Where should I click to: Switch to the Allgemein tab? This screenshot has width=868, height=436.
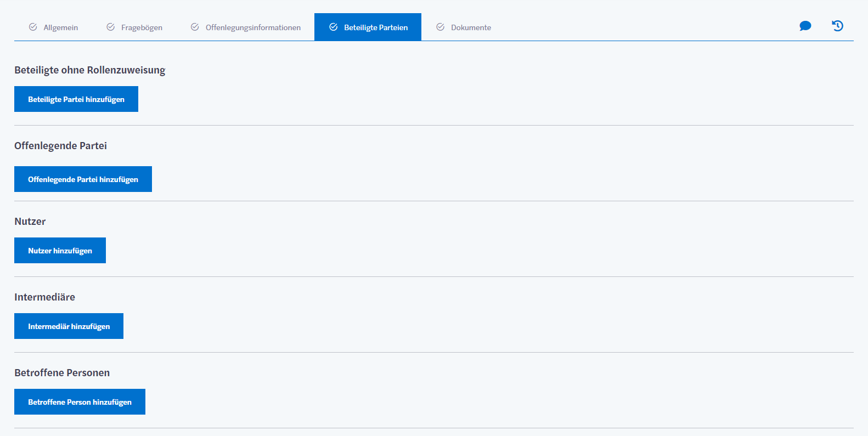tap(60, 27)
